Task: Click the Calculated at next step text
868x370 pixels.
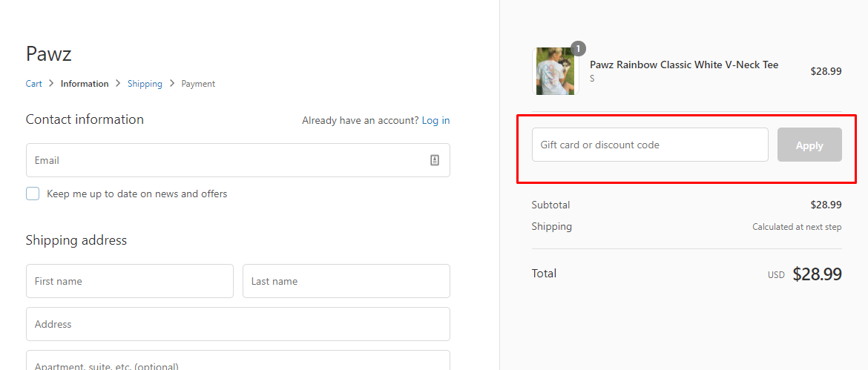Action: point(797,227)
